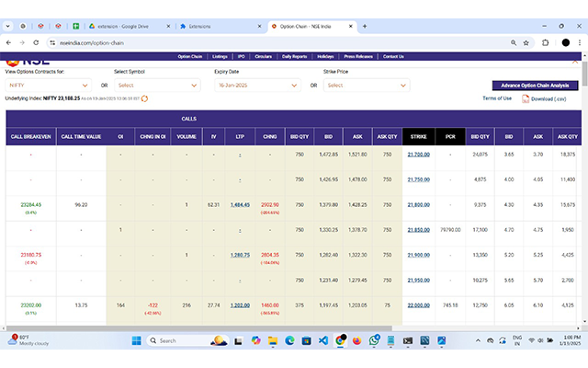Image resolution: width=588 pixels, height=368 pixels.
Task: Open Option Chain in the top navigation bar
Action: [190, 56]
